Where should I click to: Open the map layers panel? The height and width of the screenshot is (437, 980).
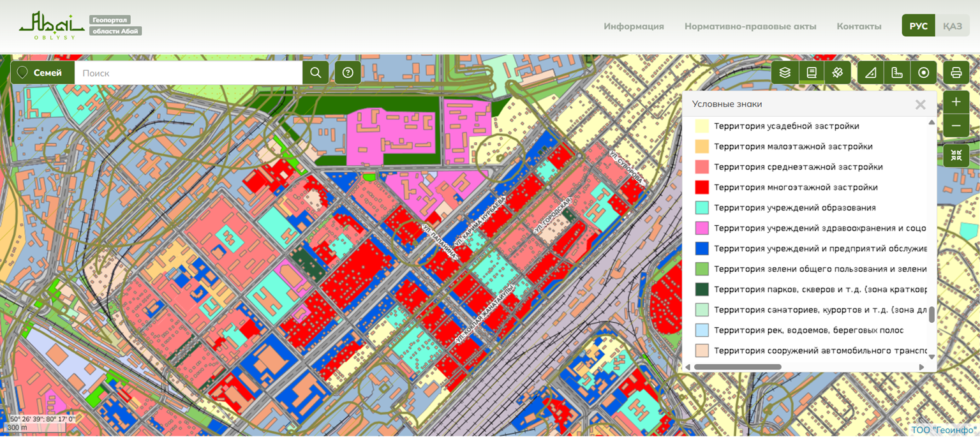[785, 73]
